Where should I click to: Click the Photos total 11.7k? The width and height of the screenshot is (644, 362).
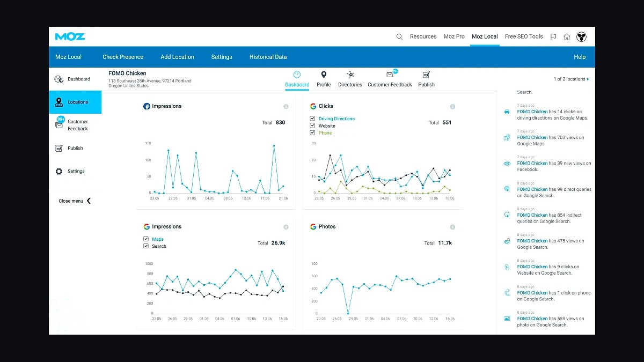tap(445, 243)
